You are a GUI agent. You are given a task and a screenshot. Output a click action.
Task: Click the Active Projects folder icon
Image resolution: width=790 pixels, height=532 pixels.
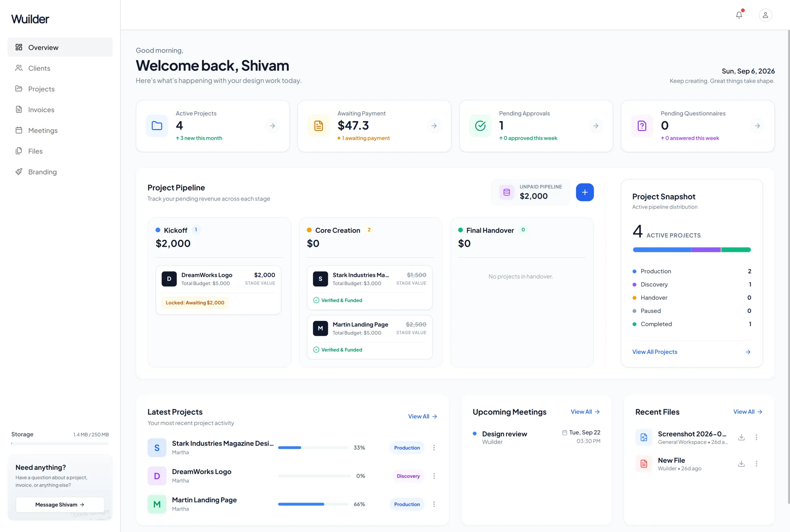point(157,126)
